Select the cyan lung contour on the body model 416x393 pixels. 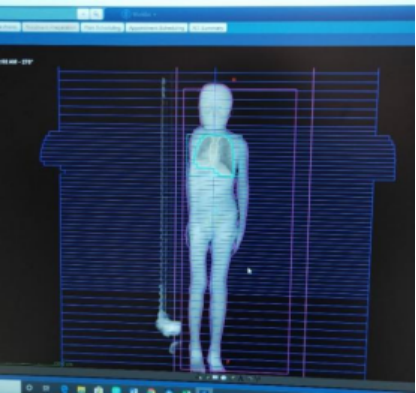[x=213, y=155]
